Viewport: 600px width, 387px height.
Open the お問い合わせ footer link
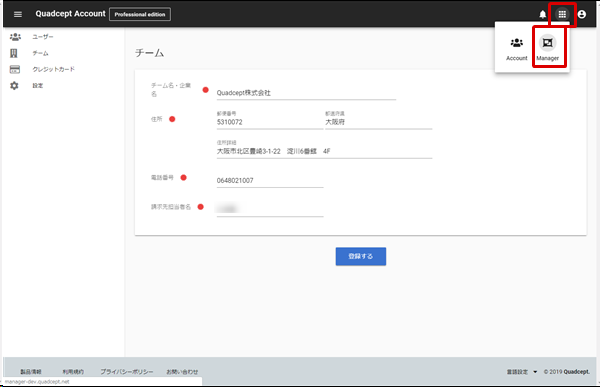point(182,372)
